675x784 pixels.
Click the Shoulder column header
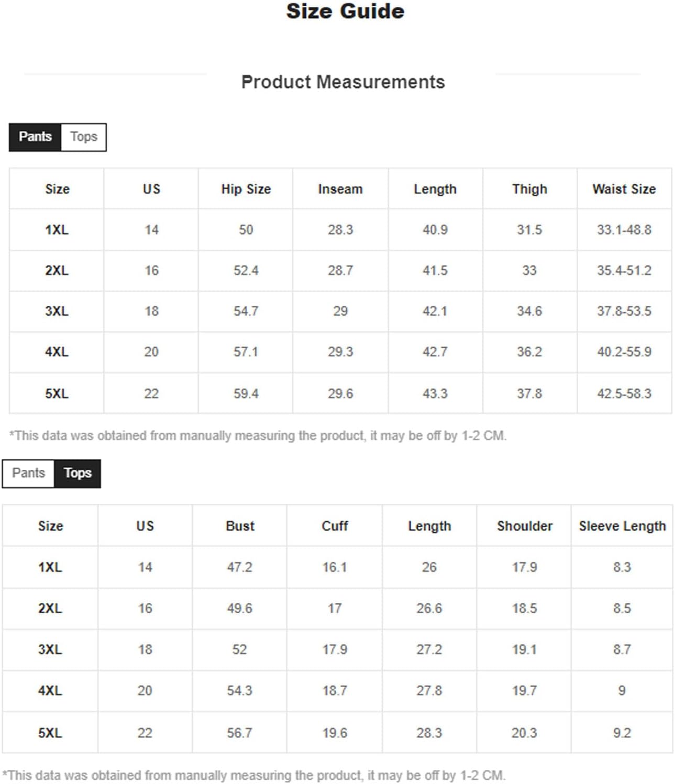click(x=524, y=526)
